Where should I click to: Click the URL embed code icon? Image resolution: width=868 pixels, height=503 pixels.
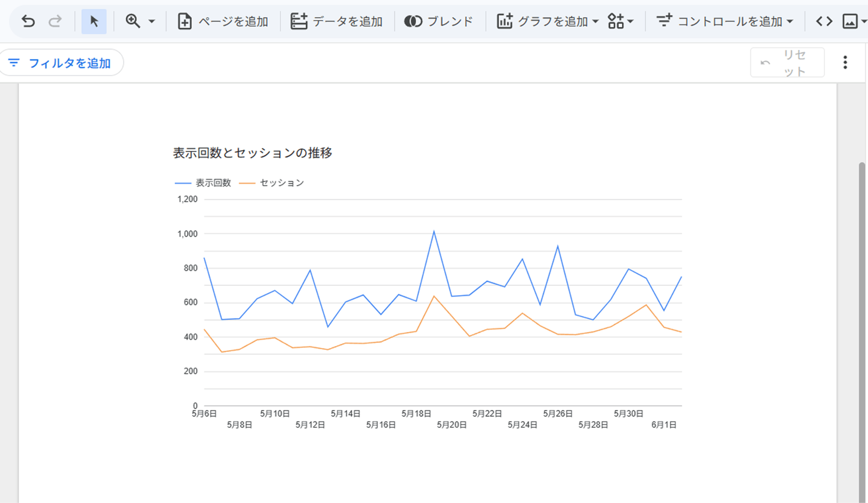[824, 21]
